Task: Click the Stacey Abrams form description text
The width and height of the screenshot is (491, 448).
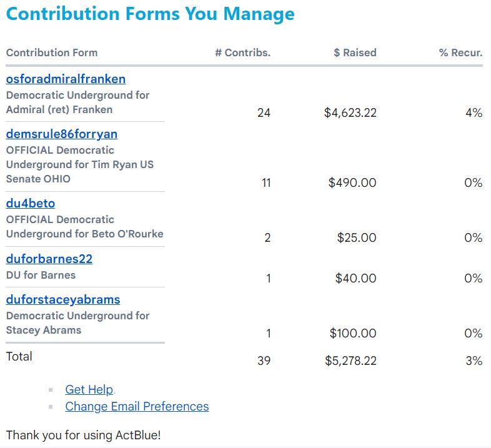Action: point(77,323)
